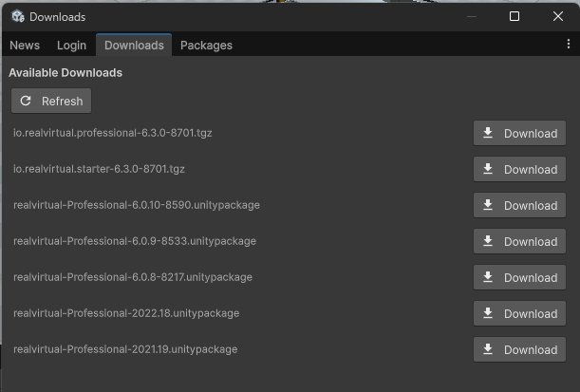Maximize the Downloads window
The height and width of the screenshot is (392, 580).
point(515,16)
